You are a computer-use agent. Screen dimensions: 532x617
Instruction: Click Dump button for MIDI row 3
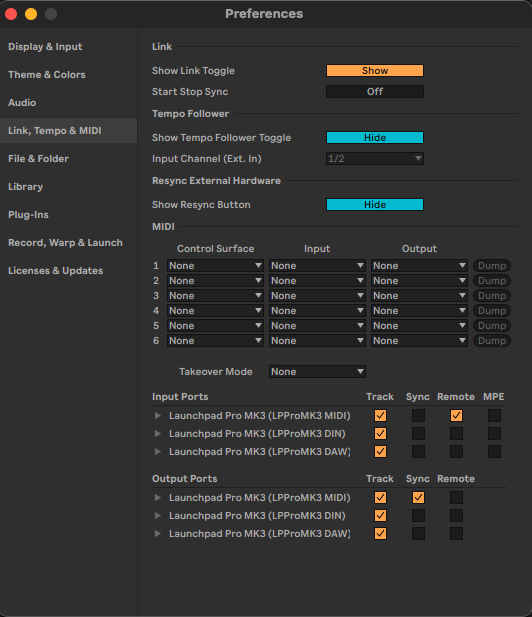pos(492,296)
